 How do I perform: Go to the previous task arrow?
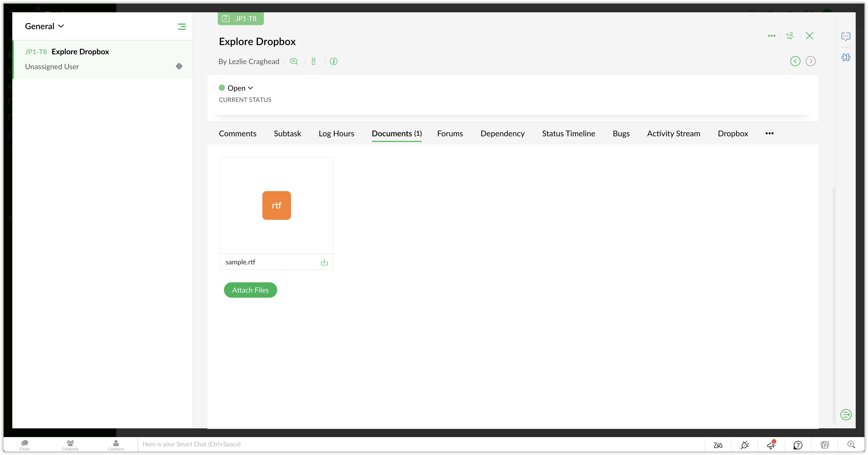pos(795,61)
